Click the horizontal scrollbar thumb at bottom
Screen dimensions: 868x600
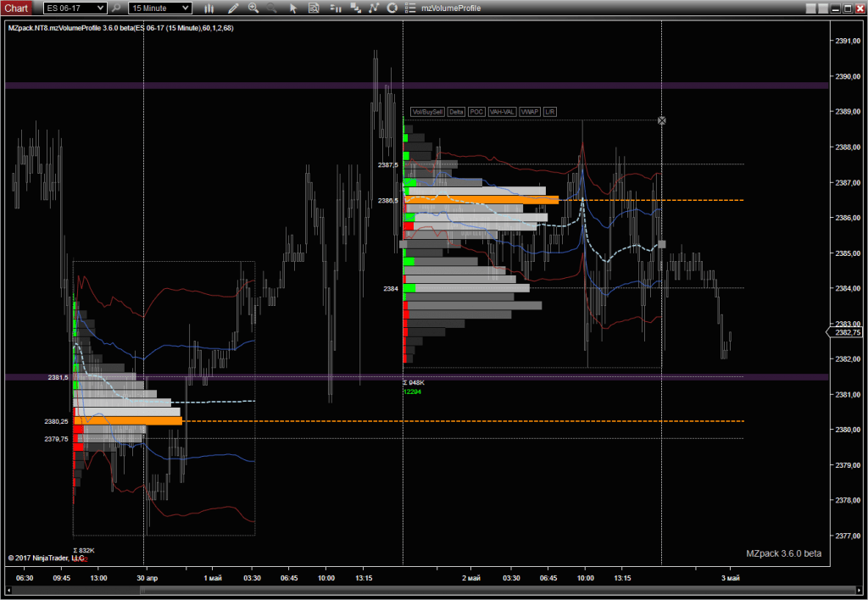tap(75, 590)
